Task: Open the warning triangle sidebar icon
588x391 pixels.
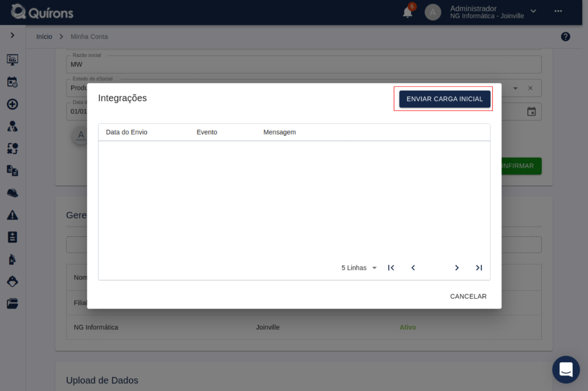Action: coord(12,215)
